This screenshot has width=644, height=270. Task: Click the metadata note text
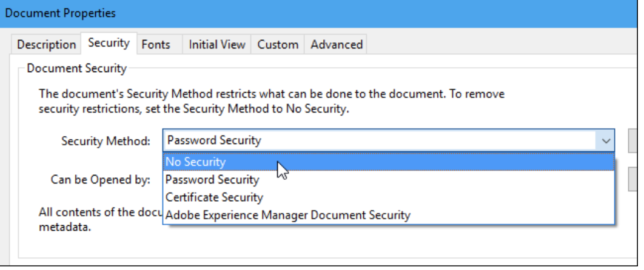pyautogui.click(x=65, y=228)
